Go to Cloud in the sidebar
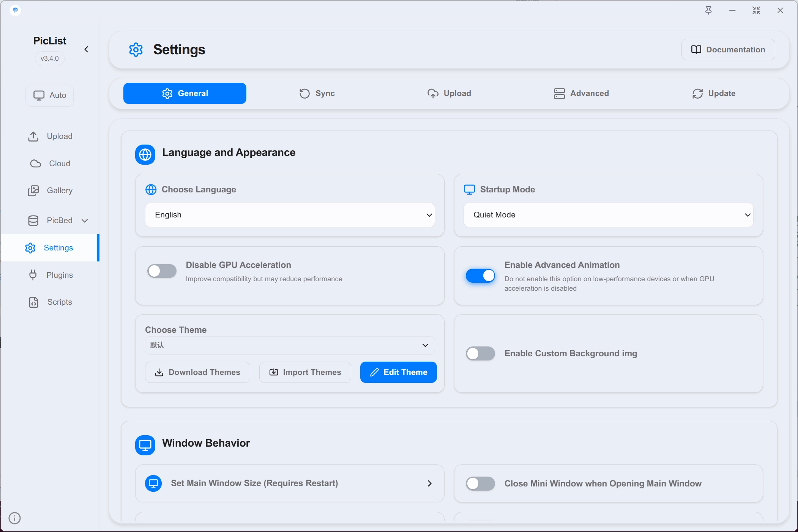 coord(50,164)
